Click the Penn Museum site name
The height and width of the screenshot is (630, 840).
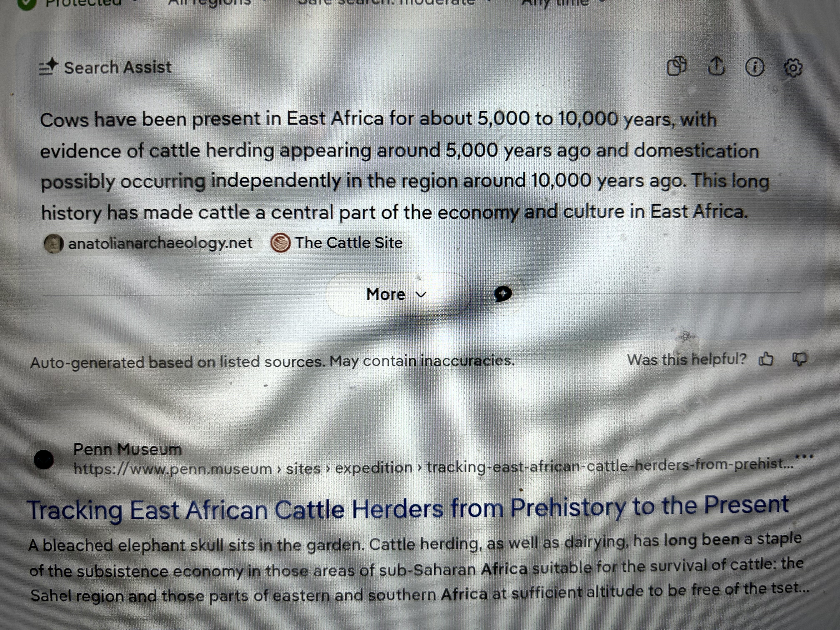[127, 449]
